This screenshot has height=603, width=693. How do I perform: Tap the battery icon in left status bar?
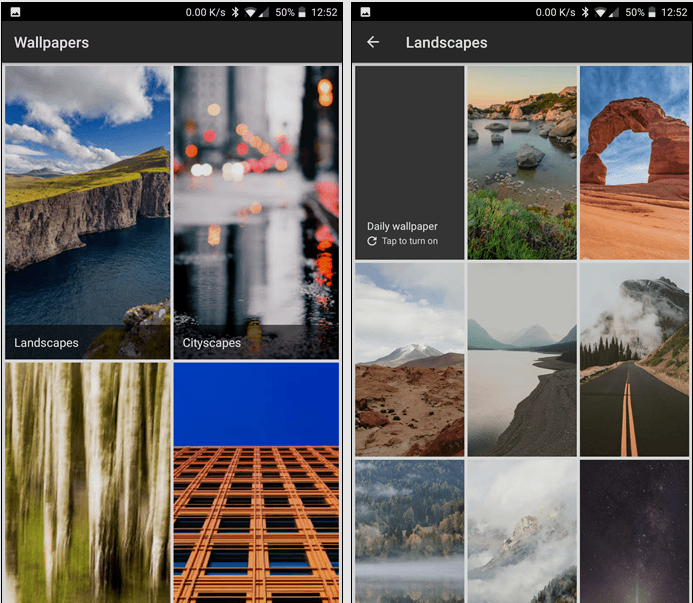pyautogui.click(x=302, y=12)
